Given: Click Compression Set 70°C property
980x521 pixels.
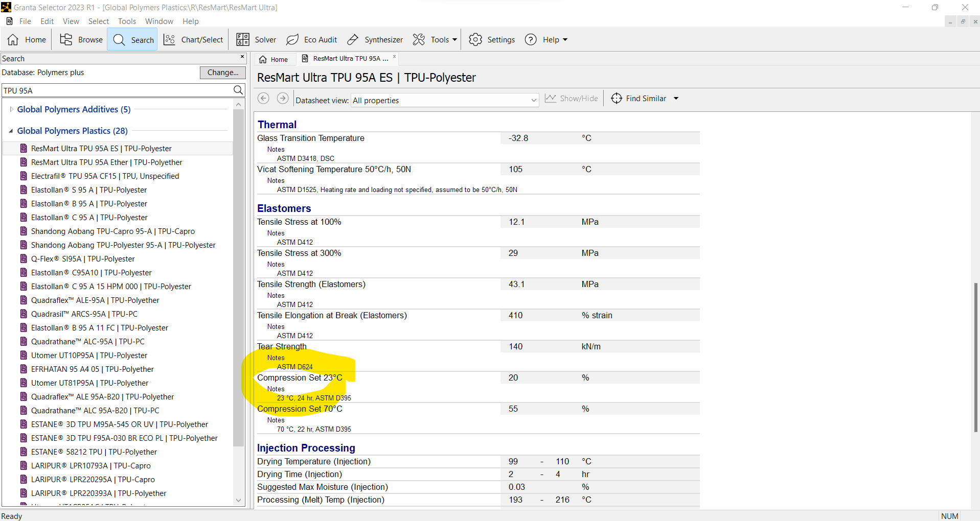Looking at the screenshot, I should (300, 409).
